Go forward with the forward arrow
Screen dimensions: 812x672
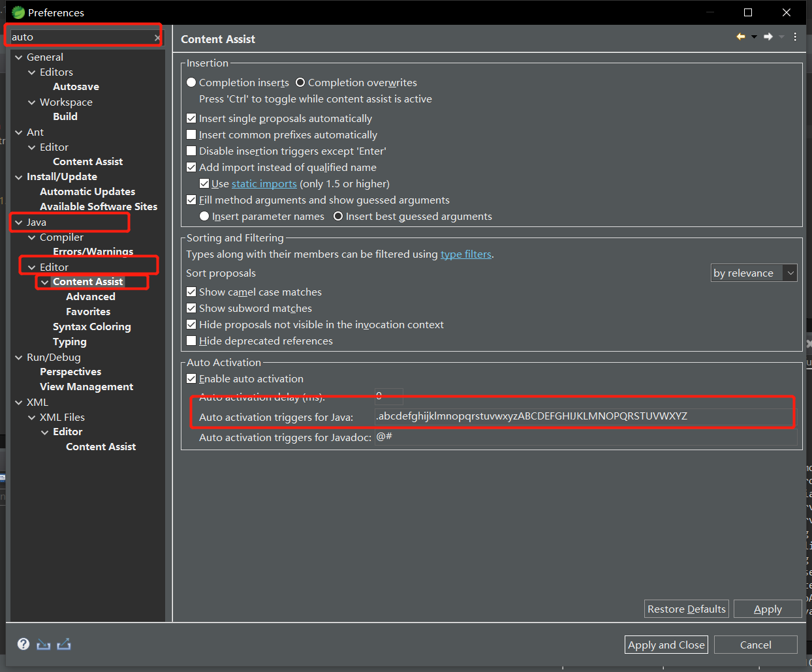768,37
